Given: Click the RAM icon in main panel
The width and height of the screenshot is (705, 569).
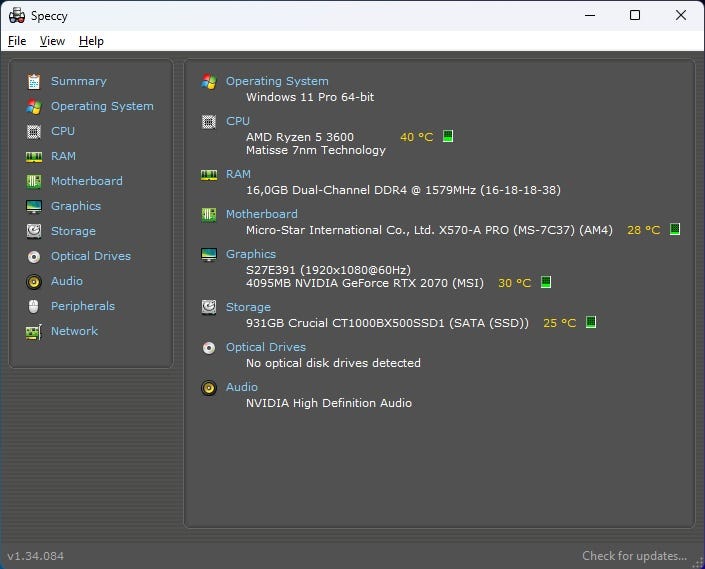Looking at the screenshot, I should [209, 174].
